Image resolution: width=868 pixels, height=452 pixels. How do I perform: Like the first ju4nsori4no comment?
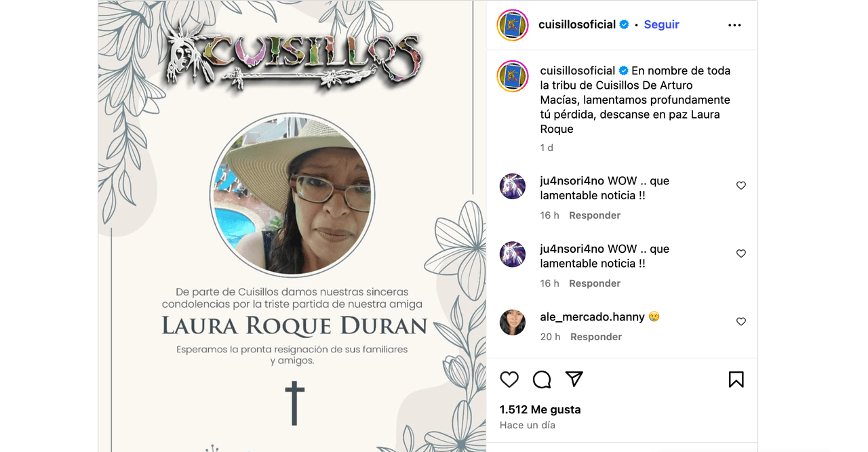tap(741, 186)
